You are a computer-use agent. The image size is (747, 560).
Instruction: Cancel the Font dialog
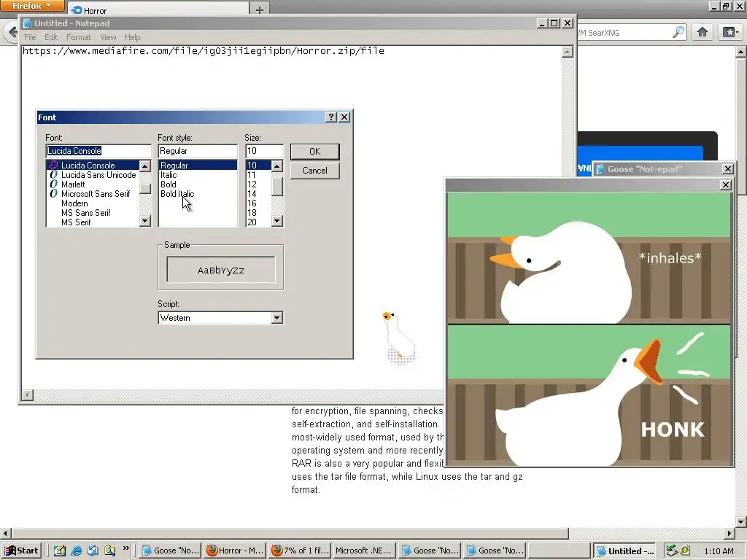pyautogui.click(x=314, y=171)
